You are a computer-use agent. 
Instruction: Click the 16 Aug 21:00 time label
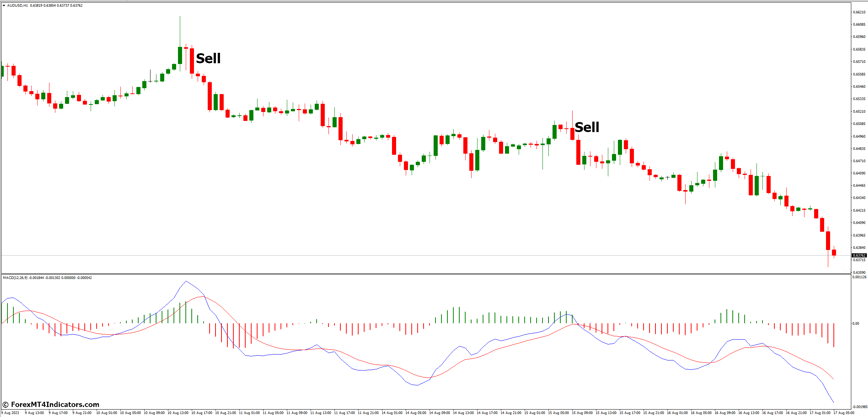(x=796, y=413)
